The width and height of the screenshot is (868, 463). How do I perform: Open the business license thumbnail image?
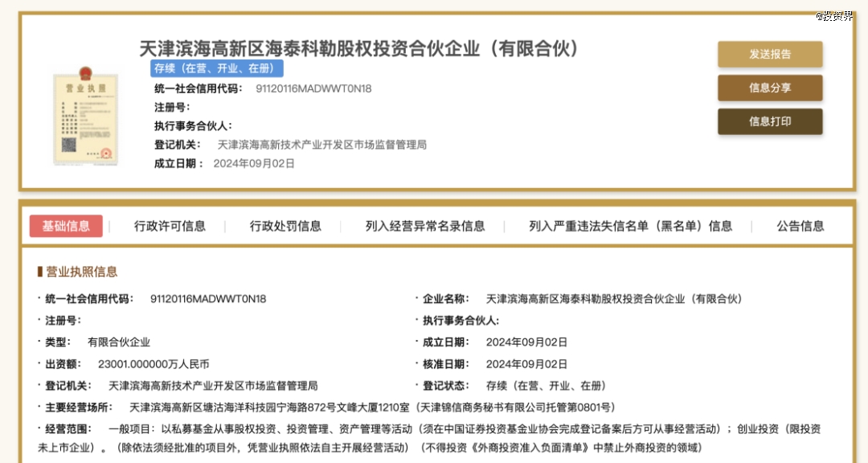pyautogui.click(x=85, y=118)
